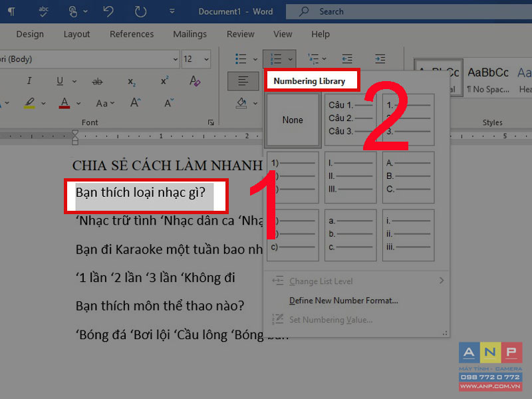Open the View tab
The height and width of the screenshot is (399, 532).
[283, 34]
